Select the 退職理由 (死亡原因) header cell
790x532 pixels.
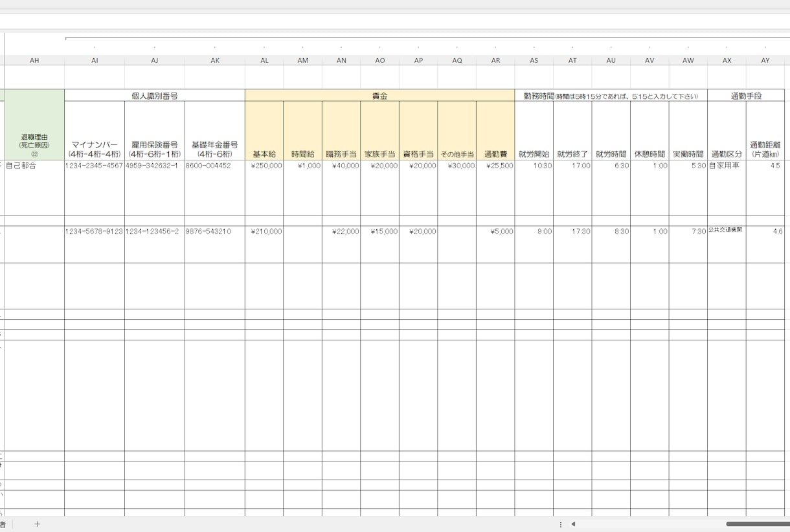pos(34,125)
